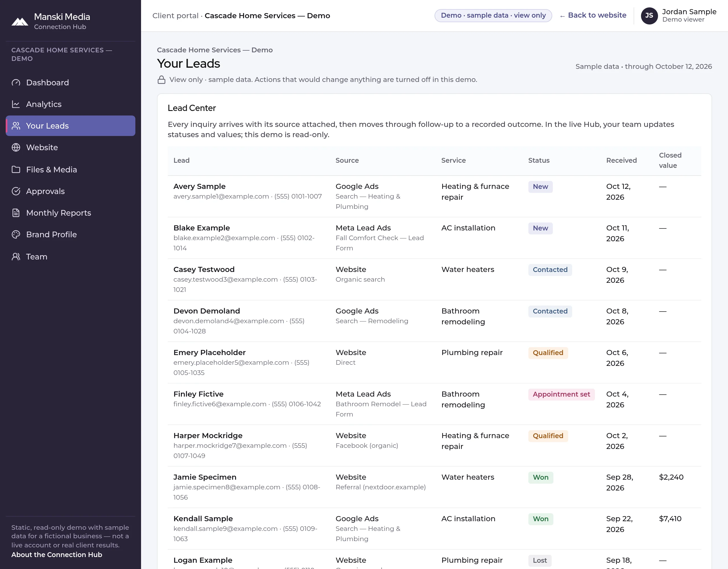The height and width of the screenshot is (569, 728).
Task: Click the Harper Mockridge lead name
Action: tap(208, 436)
